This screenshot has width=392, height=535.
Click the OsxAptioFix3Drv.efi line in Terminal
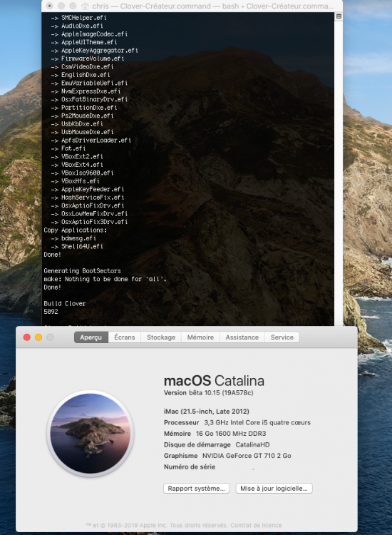point(89,222)
